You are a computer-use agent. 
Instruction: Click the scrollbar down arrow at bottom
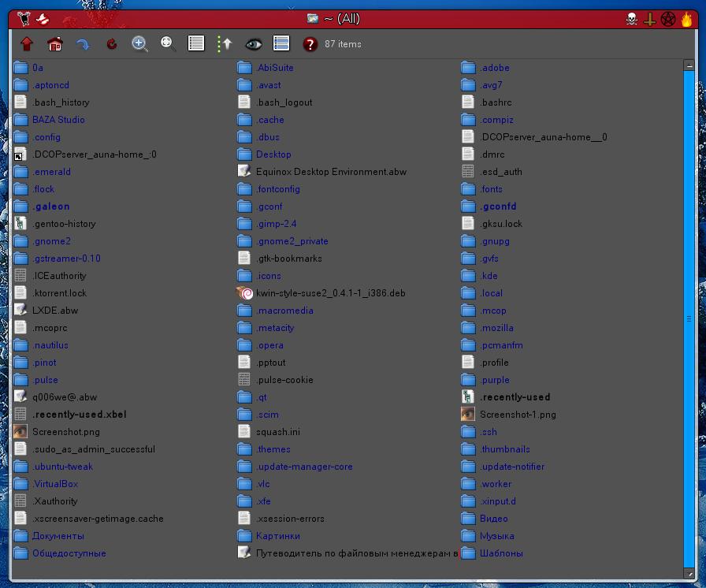coord(689,573)
